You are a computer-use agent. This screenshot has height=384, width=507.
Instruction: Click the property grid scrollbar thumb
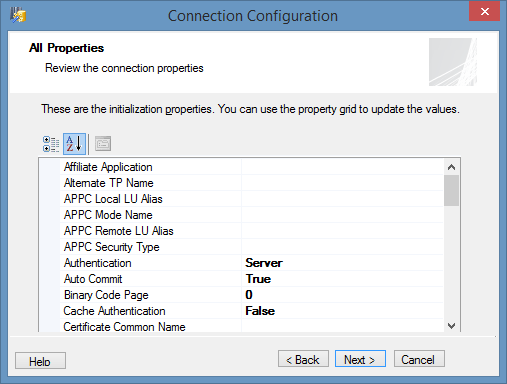(x=452, y=191)
